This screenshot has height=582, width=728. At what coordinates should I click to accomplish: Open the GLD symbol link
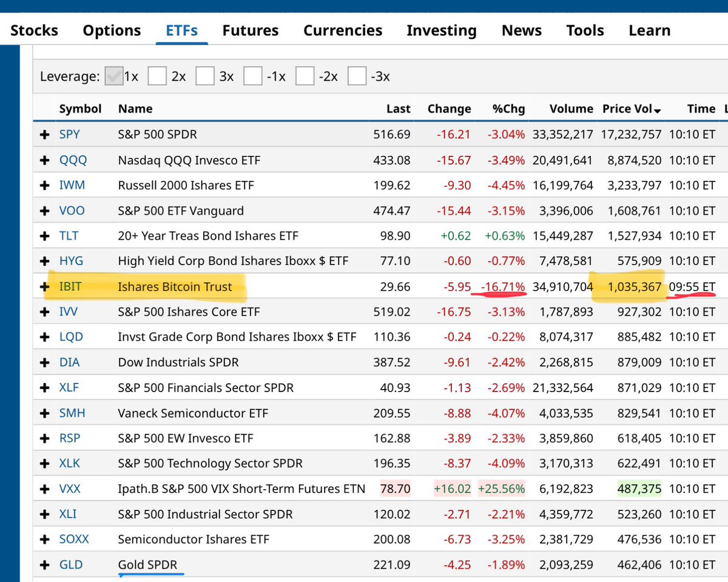click(70, 564)
